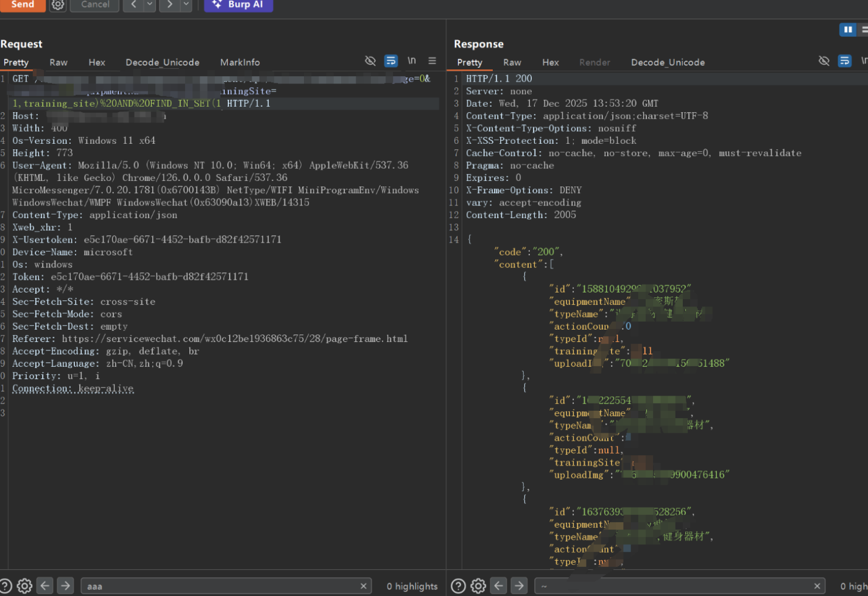The height and width of the screenshot is (596, 868).
Task: Open request settings gear next to Send
Action: (x=58, y=5)
